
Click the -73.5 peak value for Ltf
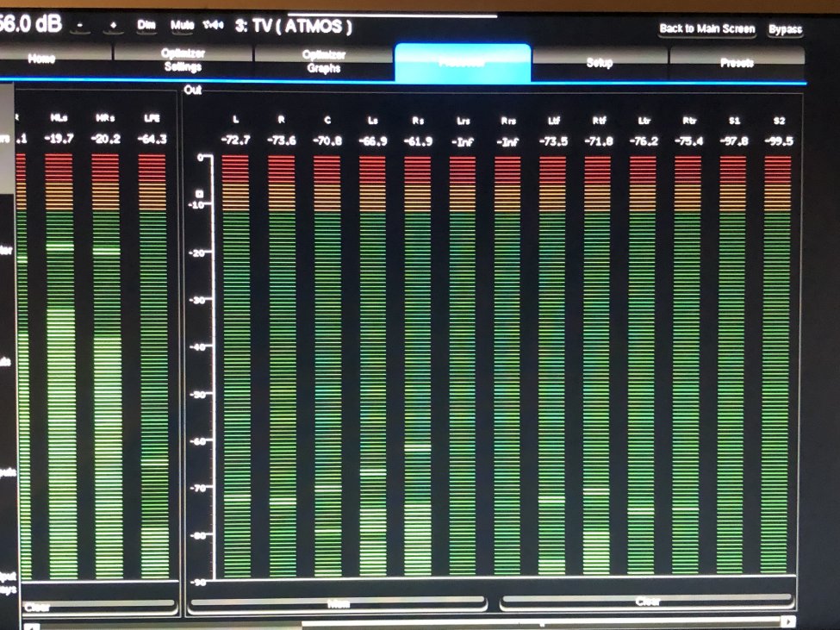click(553, 141)
